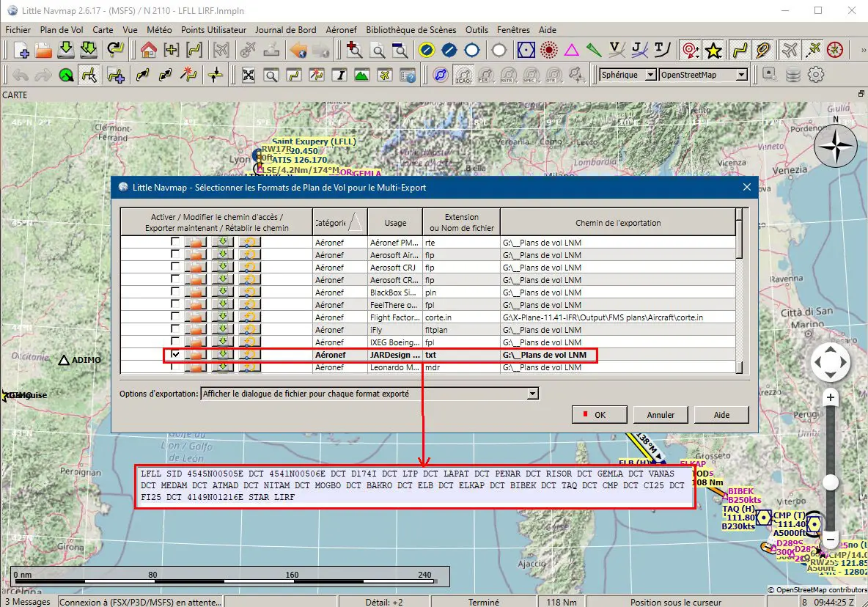Click the green calculate flight plan icon
This screenshot has height=607, width=868.
(67, 75)
